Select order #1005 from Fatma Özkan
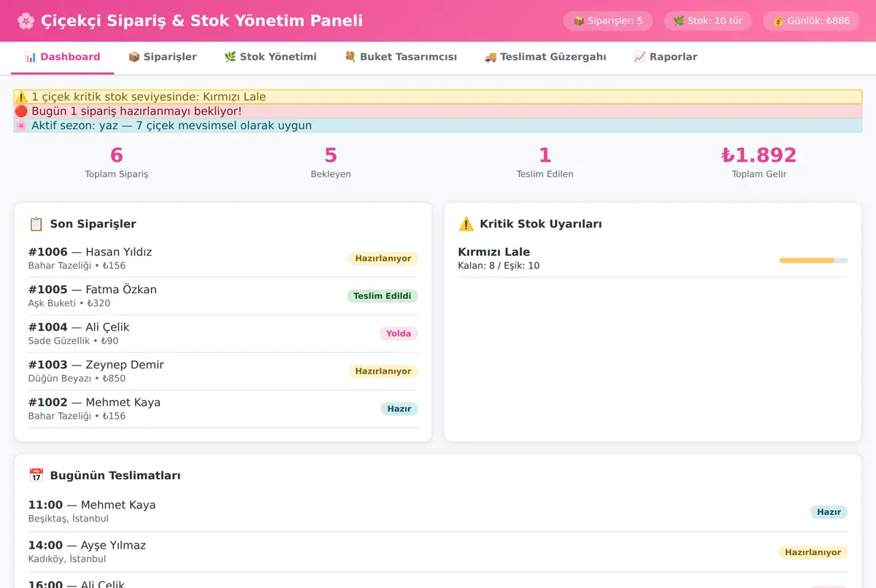Viewport: 876px width, 588px height. [x=223, y=296]
